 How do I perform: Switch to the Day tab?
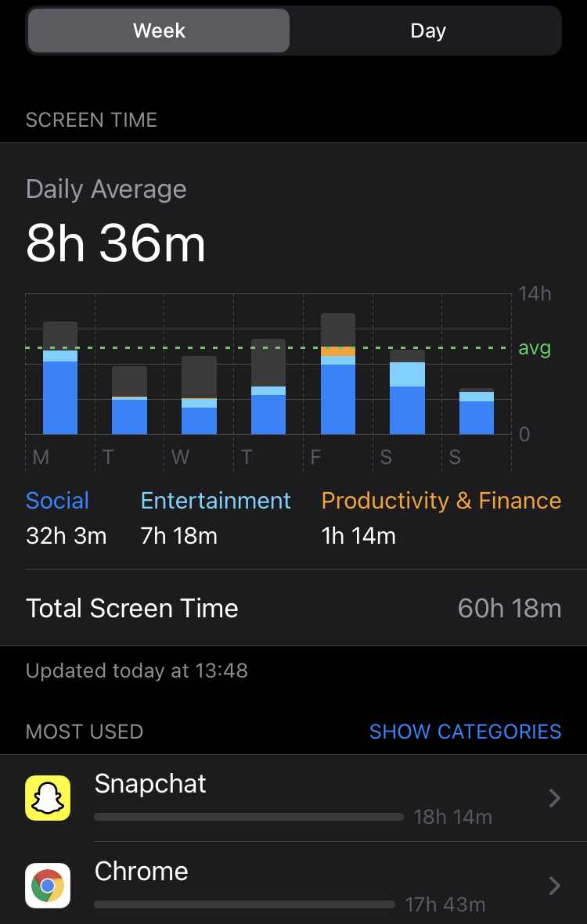point(427,31)
